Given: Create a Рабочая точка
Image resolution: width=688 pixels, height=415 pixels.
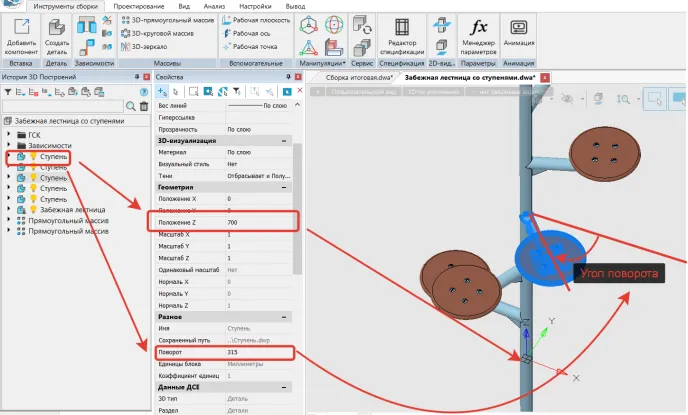Looking at the screenshot, I should [x=250, y=47].
